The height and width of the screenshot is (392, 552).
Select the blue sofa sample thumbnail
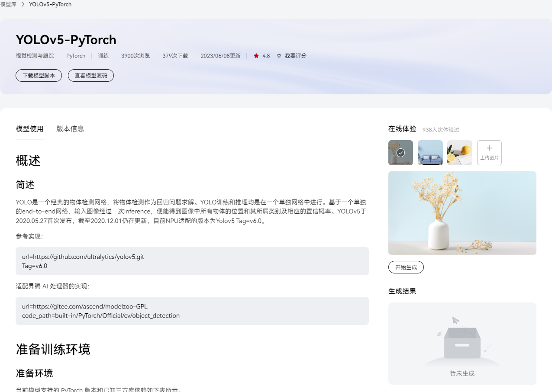click(x=430, y=153)
